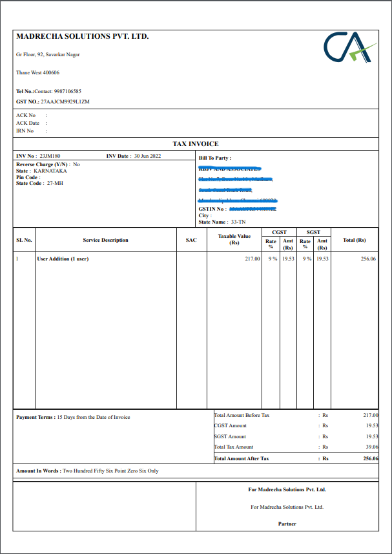Screen dimensions: 392x554
Task: Click the IRN No label
Action: click(25, 131)
